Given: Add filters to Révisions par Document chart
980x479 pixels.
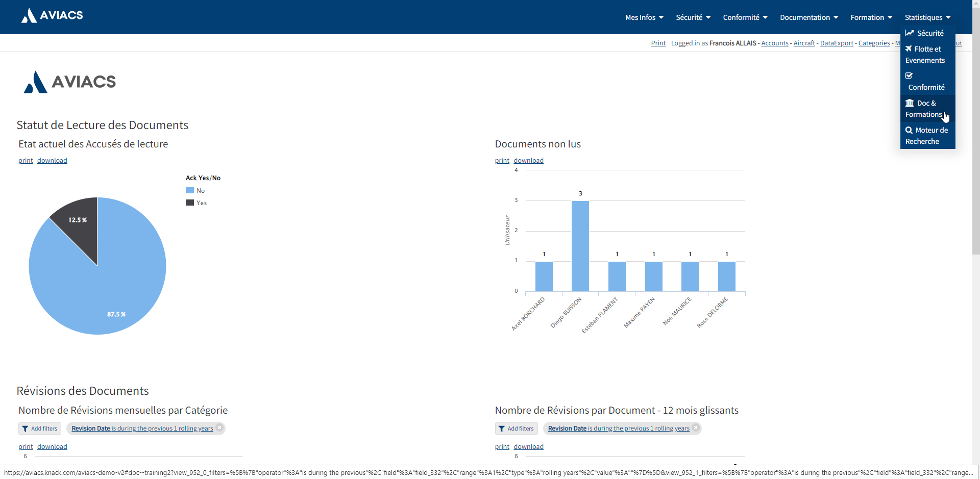Looking at the screenshot, I should pyautogui.click(x=516, y=428).
